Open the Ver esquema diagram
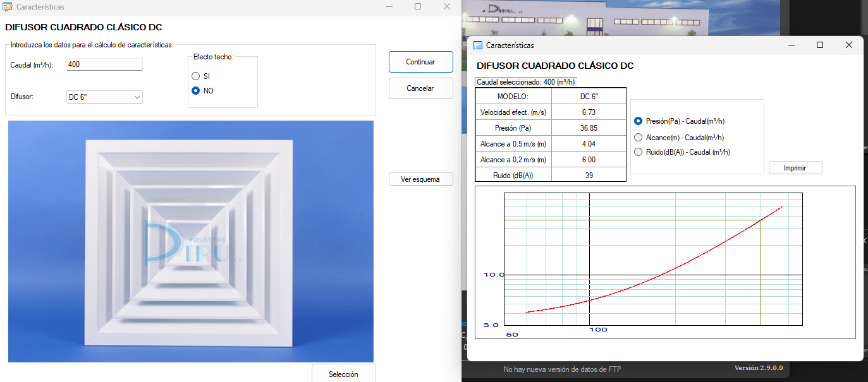The image size is (868, 382). 420,179
